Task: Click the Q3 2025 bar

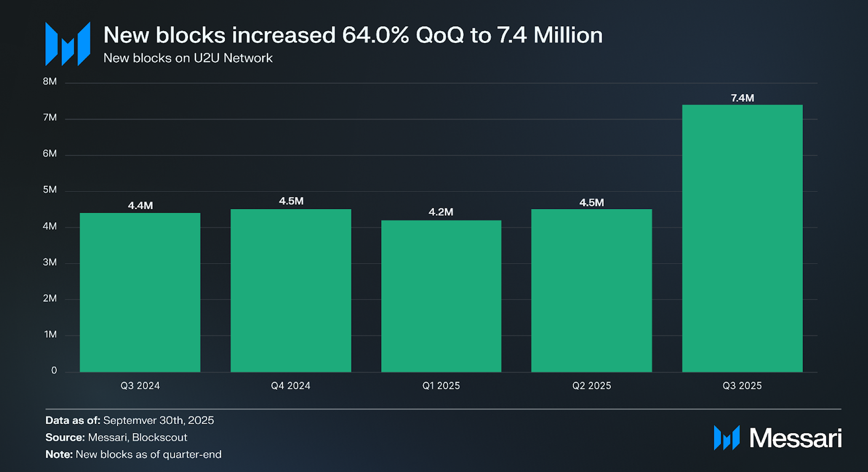Action: click(x=742, y=238)
